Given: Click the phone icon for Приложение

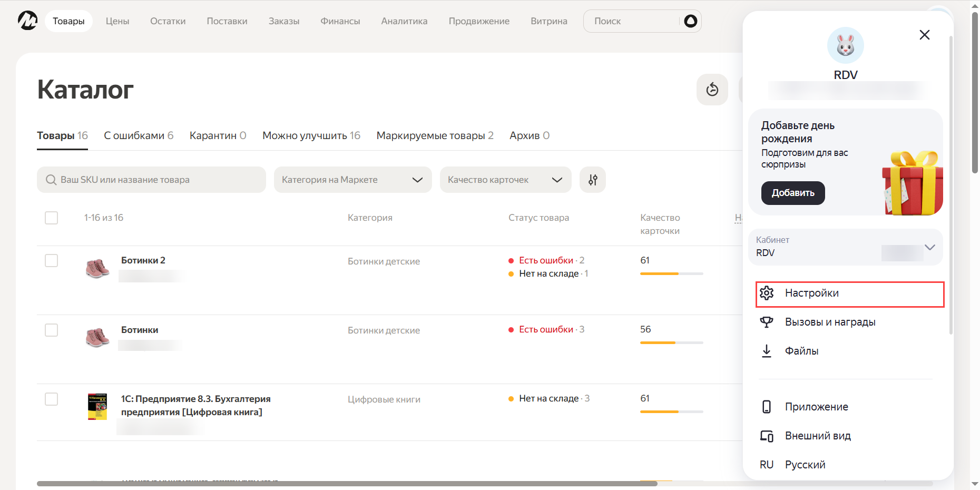Looking at the screenshot, I should pos(767,407).
